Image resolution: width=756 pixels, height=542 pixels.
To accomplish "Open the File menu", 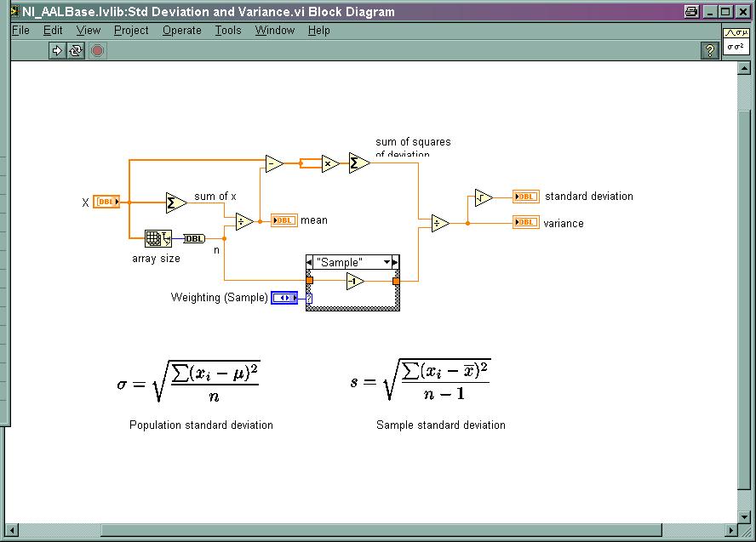I will click(x=20, y=31).
